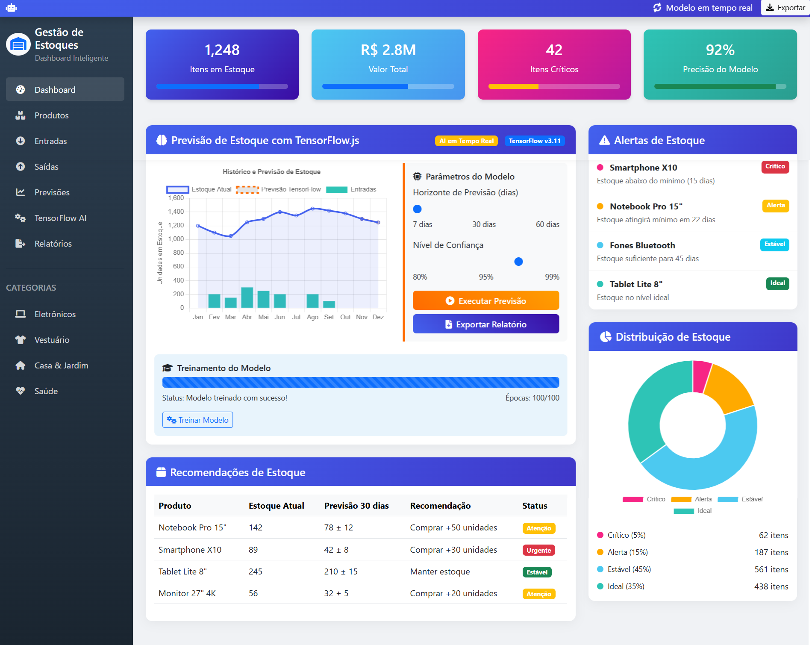
Task: Click the Saídas up-arrow icon
Action: click(20, 167)
